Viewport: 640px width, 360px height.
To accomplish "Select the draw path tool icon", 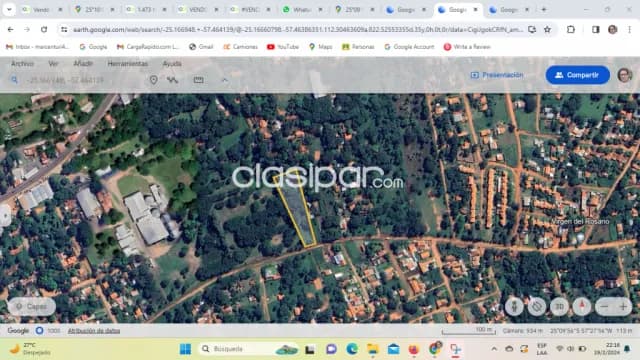I will pos(172,80).
